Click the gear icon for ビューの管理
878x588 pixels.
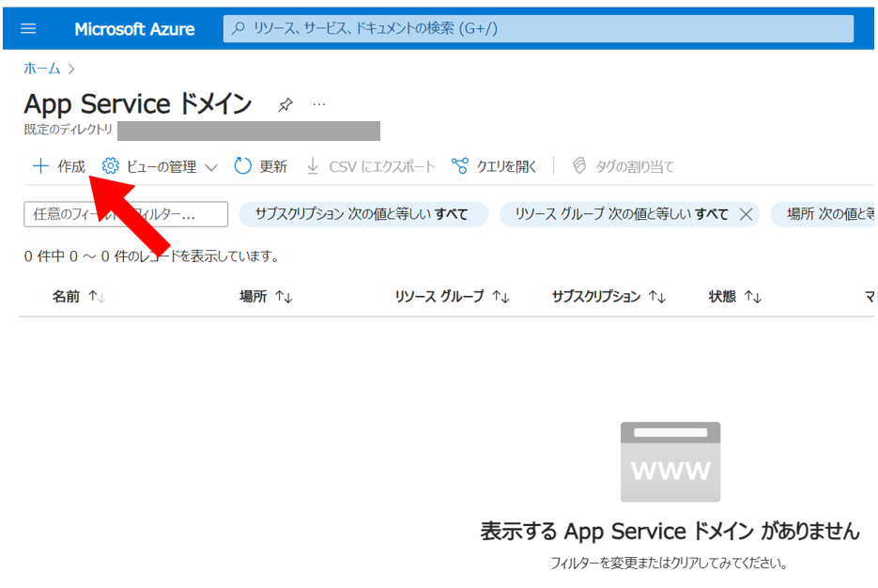[110, 165]
